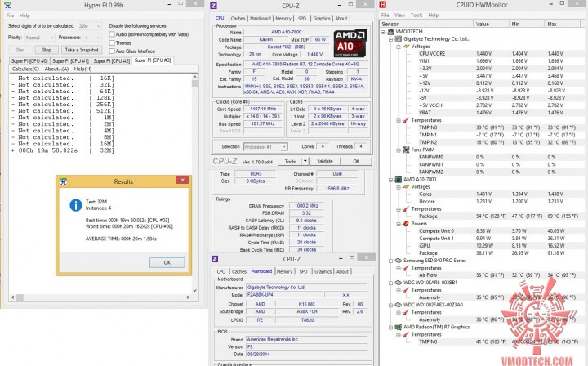Enable the Audio service checkbox

click(112, 34)
